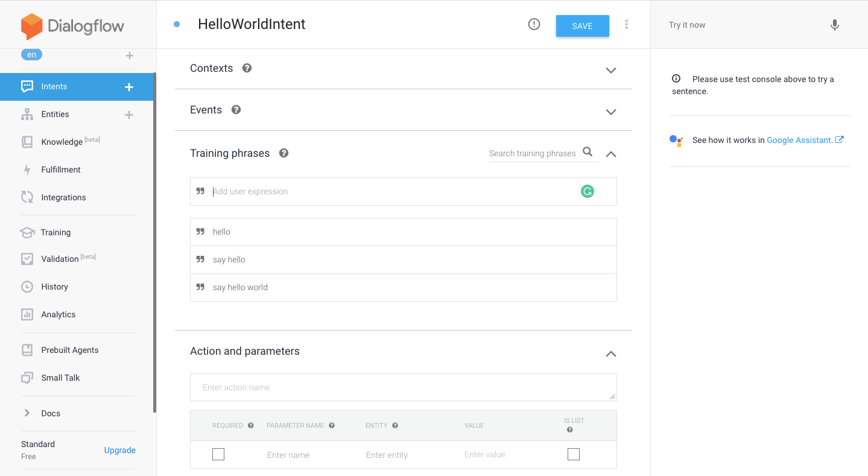Toggle the intent priority dot
Screen dimensions: 868x476
[176, 24]
